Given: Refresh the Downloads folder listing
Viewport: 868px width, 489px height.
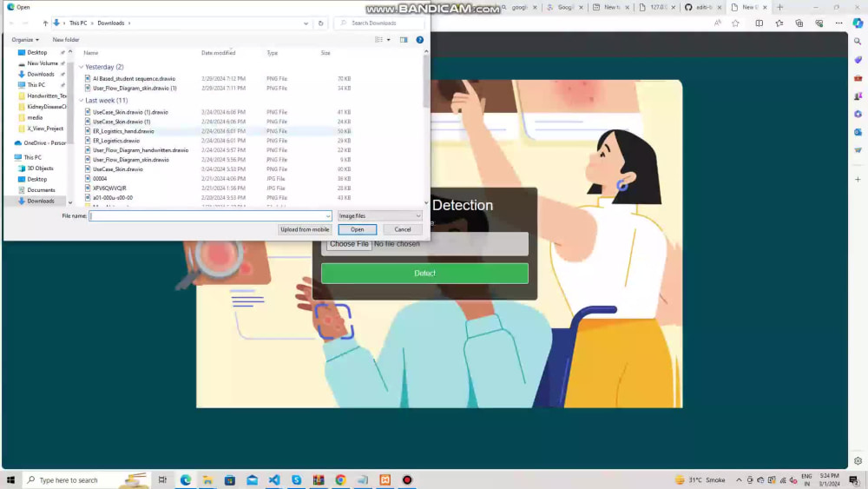Looking at the screenshot, I should pyautogui.click(x=320, y=23).
